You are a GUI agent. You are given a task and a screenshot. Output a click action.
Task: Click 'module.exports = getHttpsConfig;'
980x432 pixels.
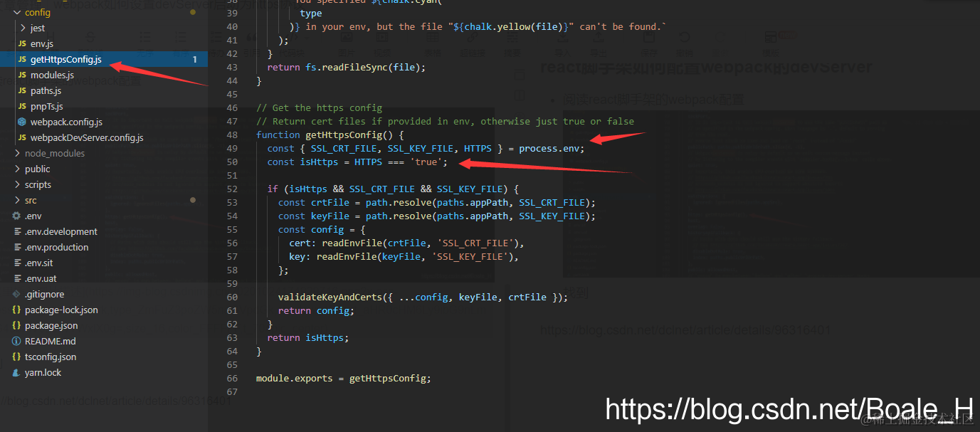click(344, 379)
